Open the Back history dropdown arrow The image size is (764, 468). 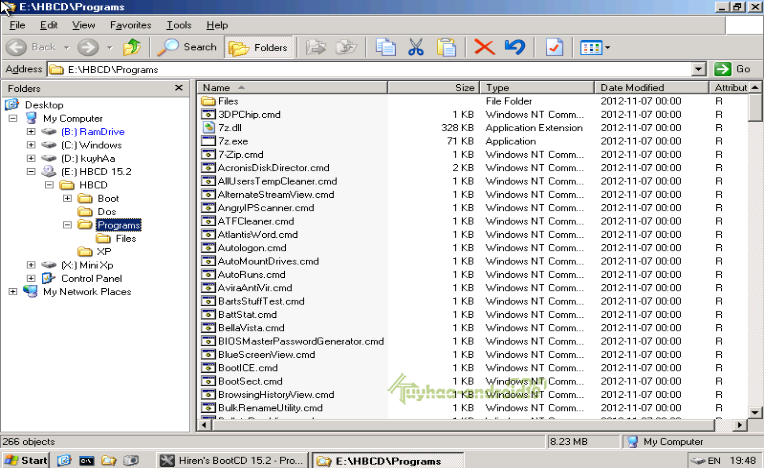(67, 47)
